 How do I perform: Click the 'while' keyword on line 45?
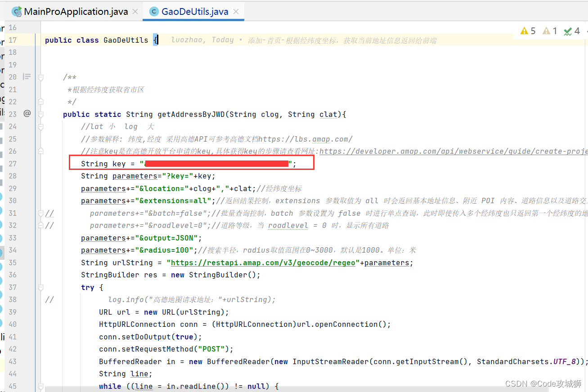coord(110,386)
